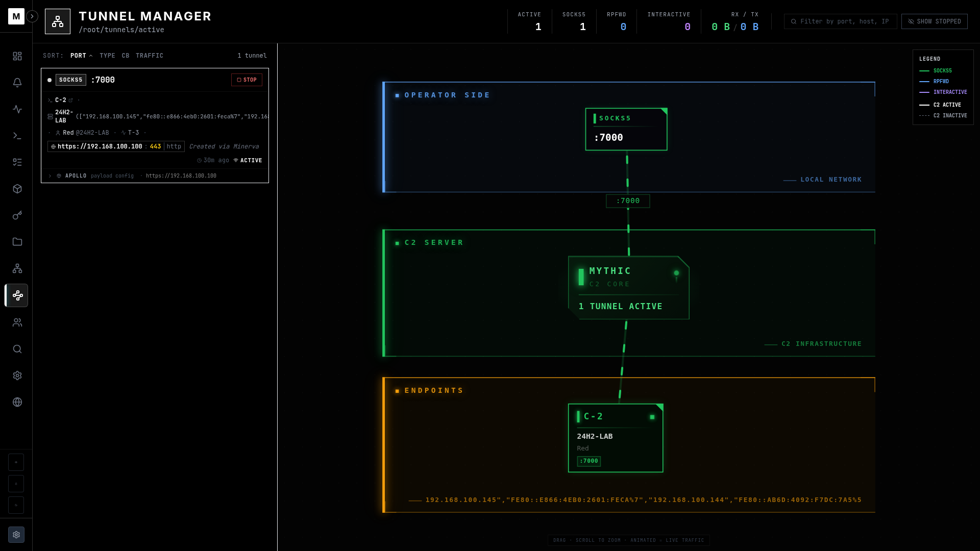
Task: Toggle the Show Stopped tunnels button
Action: click(x=934, y=21)
